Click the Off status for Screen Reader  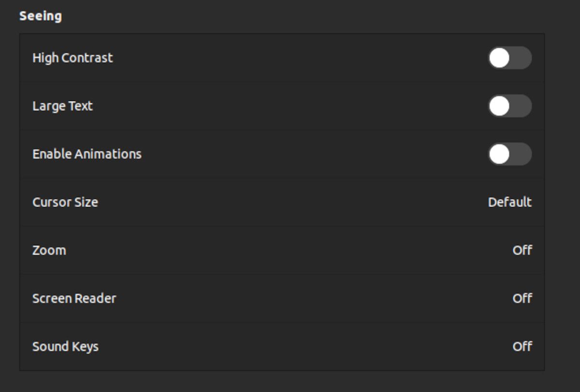click(522, 298)
